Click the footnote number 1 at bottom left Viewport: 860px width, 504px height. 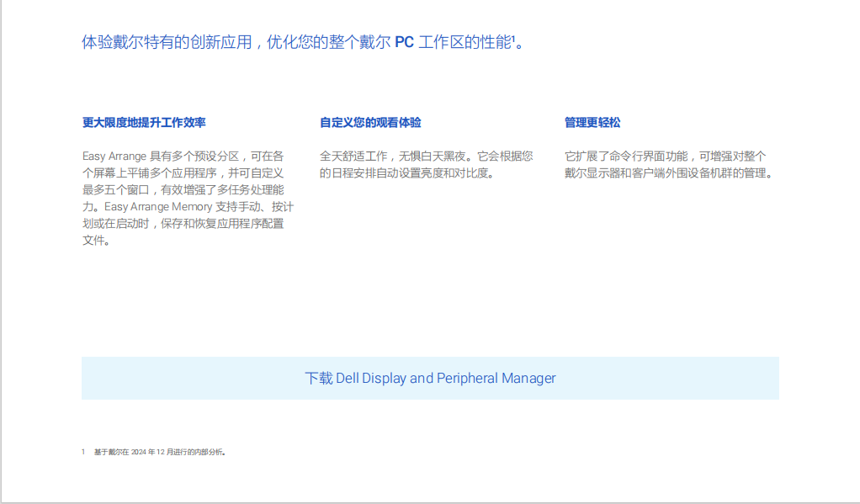[x=83, y=453]
